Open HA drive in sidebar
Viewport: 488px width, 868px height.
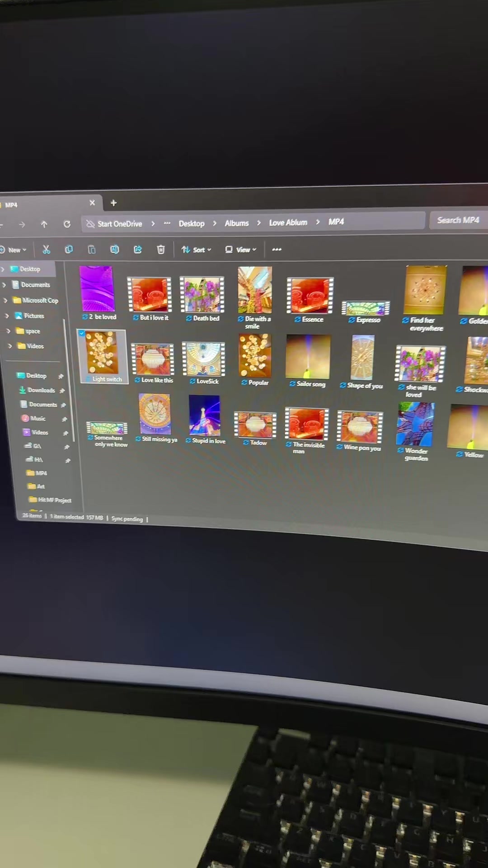pos(38,460)
